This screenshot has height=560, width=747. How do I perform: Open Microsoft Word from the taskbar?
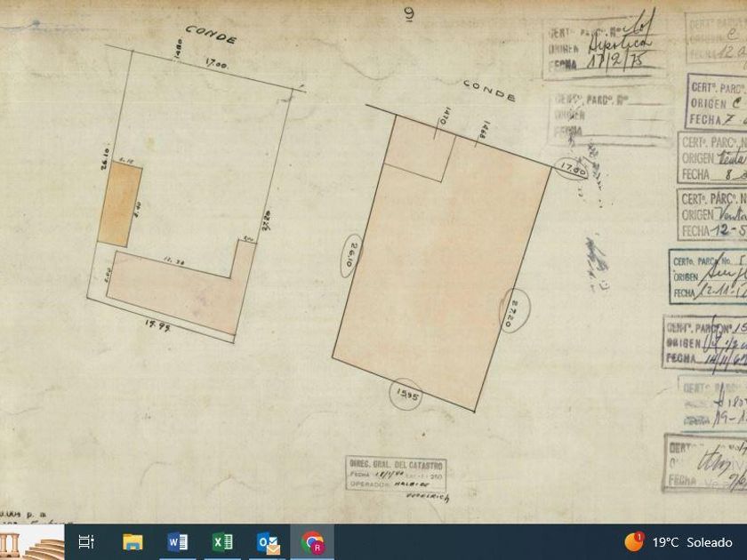tap(177, 541)
